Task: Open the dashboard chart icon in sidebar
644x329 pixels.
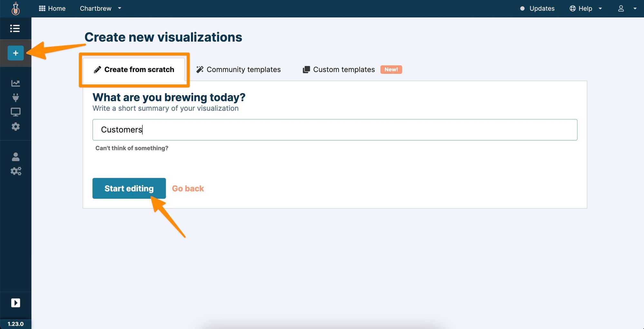Action: coord(15,83)
